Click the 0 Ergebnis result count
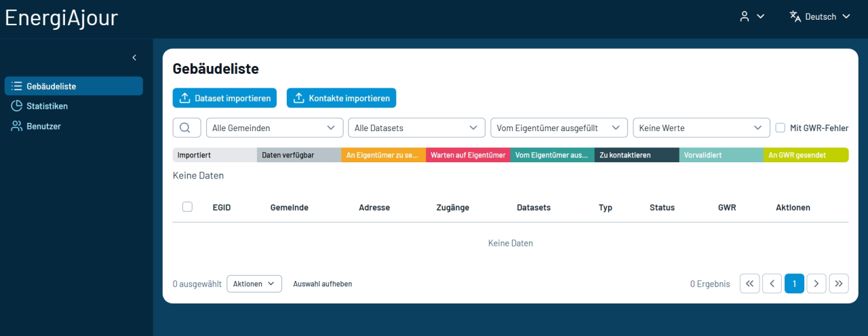 (x=710, y=284)
